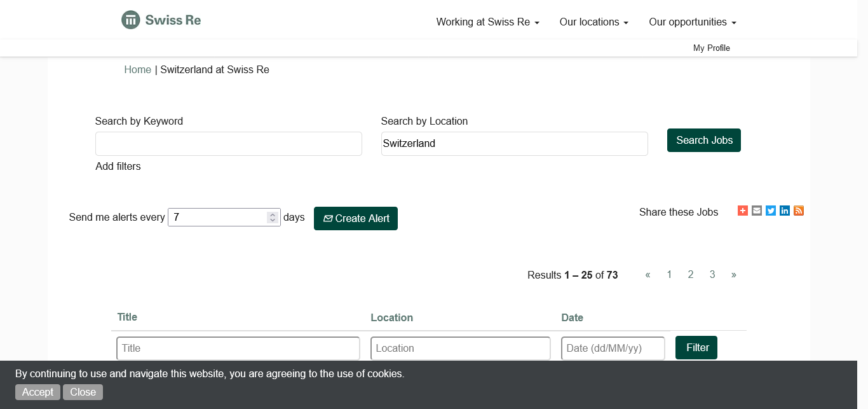Click the Swiss Re logo
This screenshot has height=409, width=868.
161,20
